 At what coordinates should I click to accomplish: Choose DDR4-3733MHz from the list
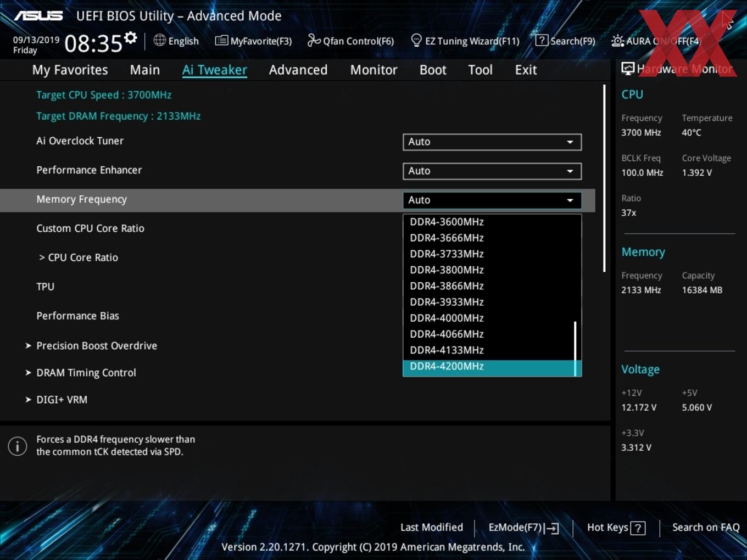point(488,254)
